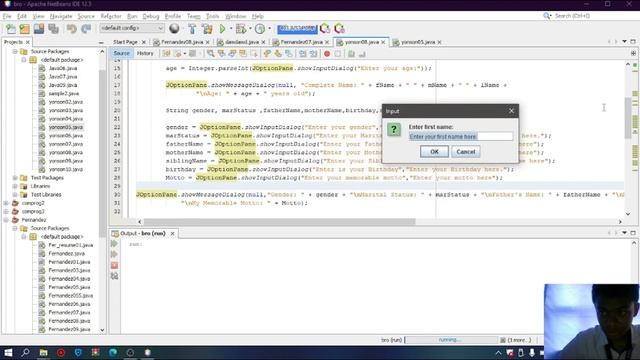640x360 pixels.
Task: Click the search icon near Search box
Action: click(x=547, y=16)
